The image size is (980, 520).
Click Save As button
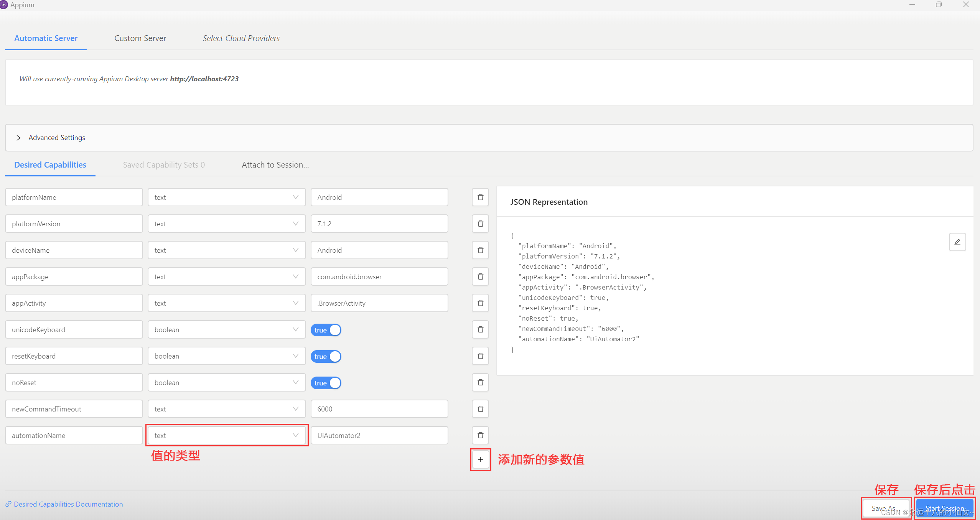point(886,508)
